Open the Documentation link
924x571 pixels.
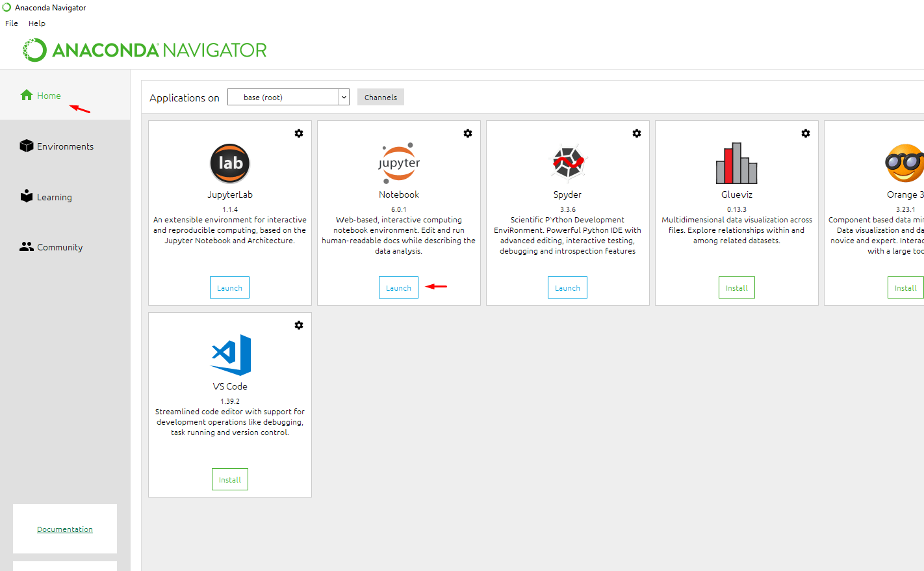pos(65,529)
